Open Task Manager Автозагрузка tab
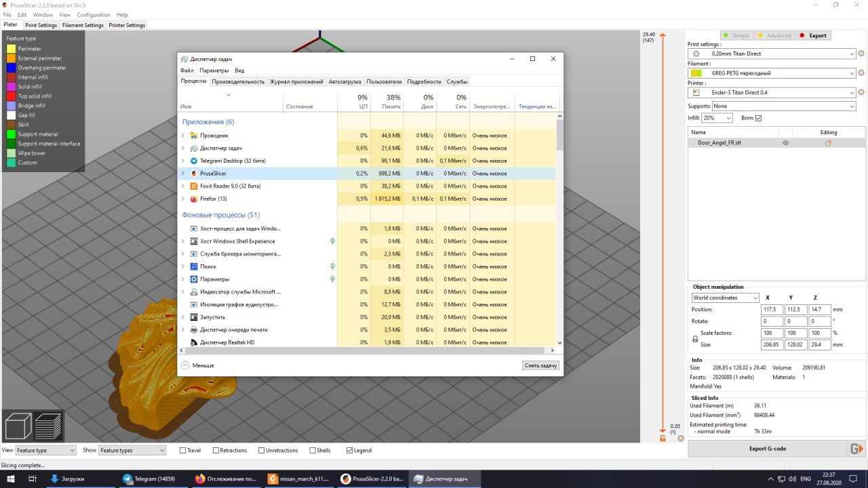The width and height of the screenshot is (868, 488). (345, 81)
